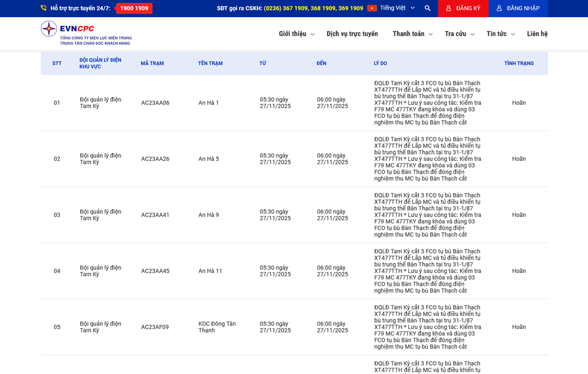Click the Tình trạng column header

coord(519,63)
